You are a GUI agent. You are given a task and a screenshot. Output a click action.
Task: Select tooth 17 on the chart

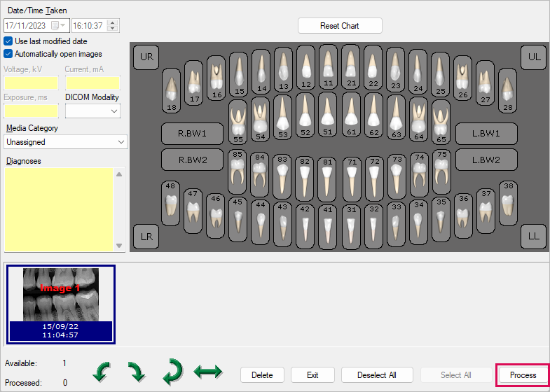tap(193, 83)
